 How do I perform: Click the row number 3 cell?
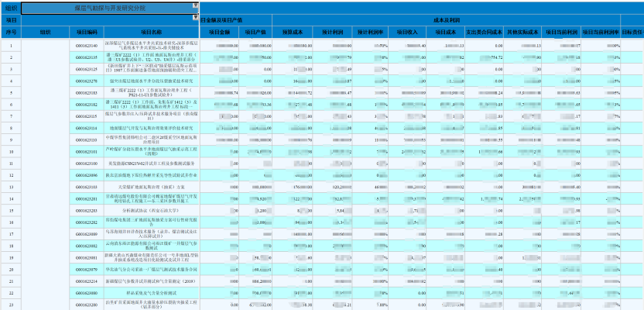11,69
